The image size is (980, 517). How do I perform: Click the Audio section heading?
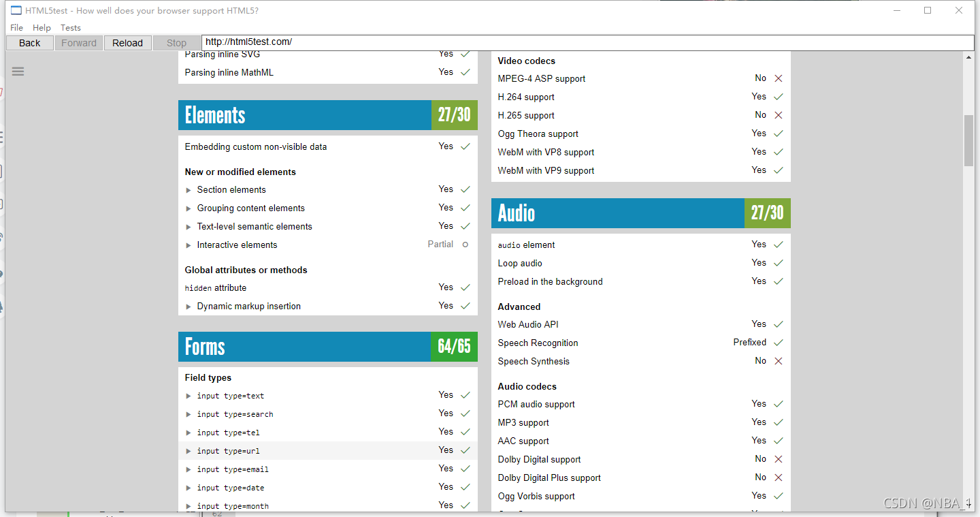click(x=517, y=213)
